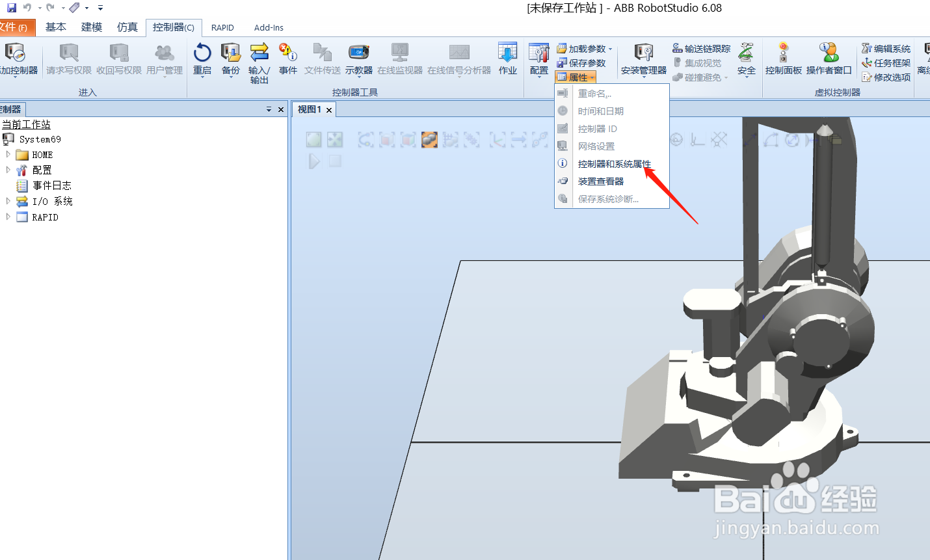Choose 网络设置 (Network Settings) menu item
The height and width of the screenshot is (560, 930).
point(612,146)
